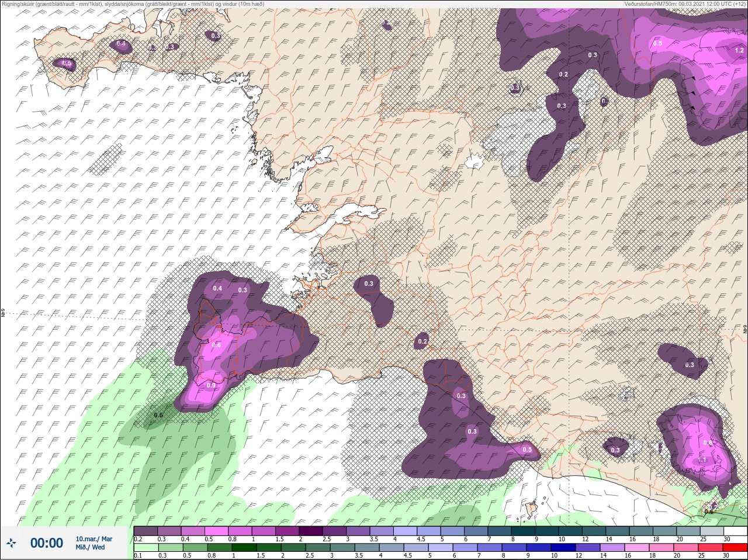Click the 0.4 value next to the 0.3 in the southwest patch
This screenshot has height=560, width=748.
[x=217, y=288]
